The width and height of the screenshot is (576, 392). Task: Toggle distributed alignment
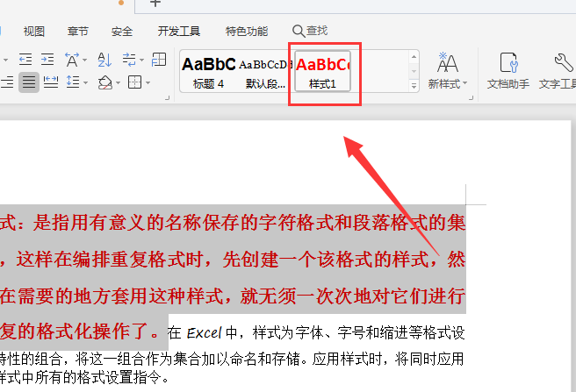click(51, 82)
